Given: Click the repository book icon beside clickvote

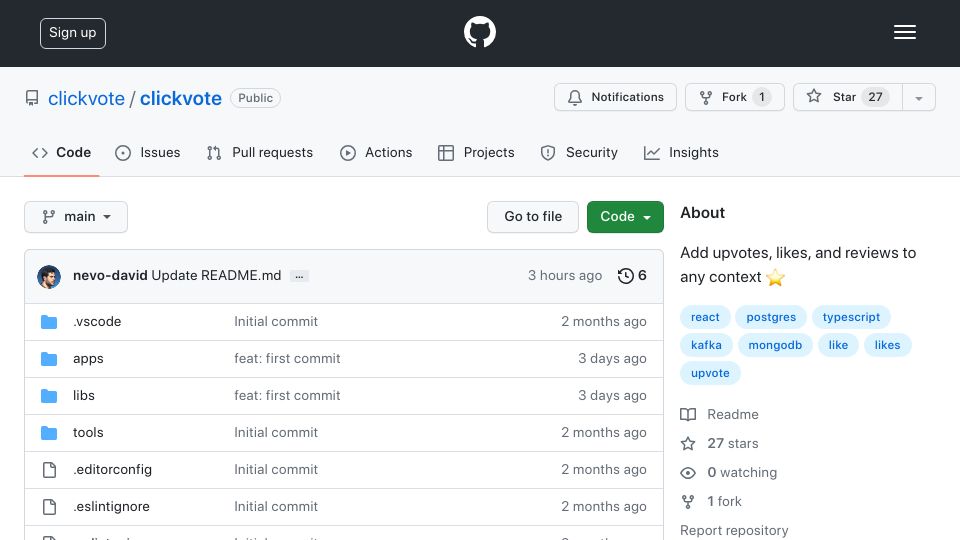Looking at the screenshot, I should coord(32,98).
